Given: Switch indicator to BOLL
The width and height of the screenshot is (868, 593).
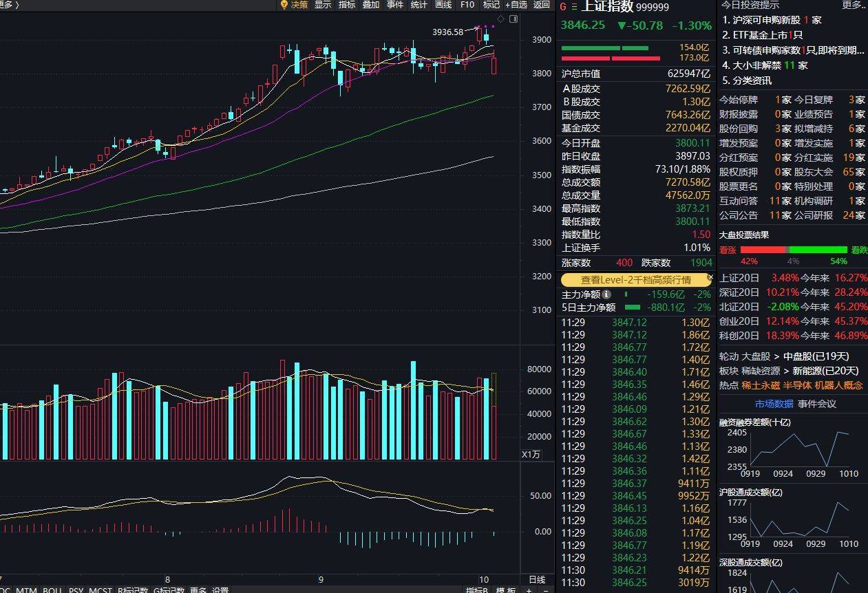Looking at the screenshot, I should 52,590.
